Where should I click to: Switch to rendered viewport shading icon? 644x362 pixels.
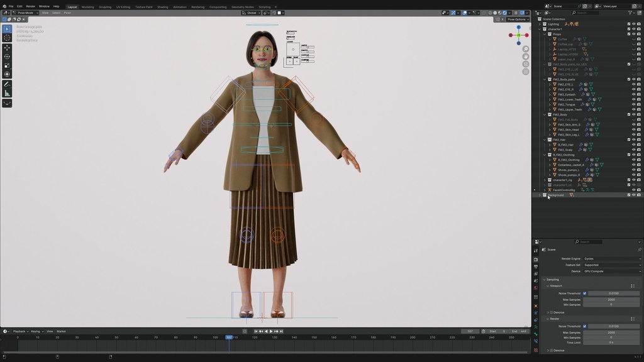coord(505,12)
